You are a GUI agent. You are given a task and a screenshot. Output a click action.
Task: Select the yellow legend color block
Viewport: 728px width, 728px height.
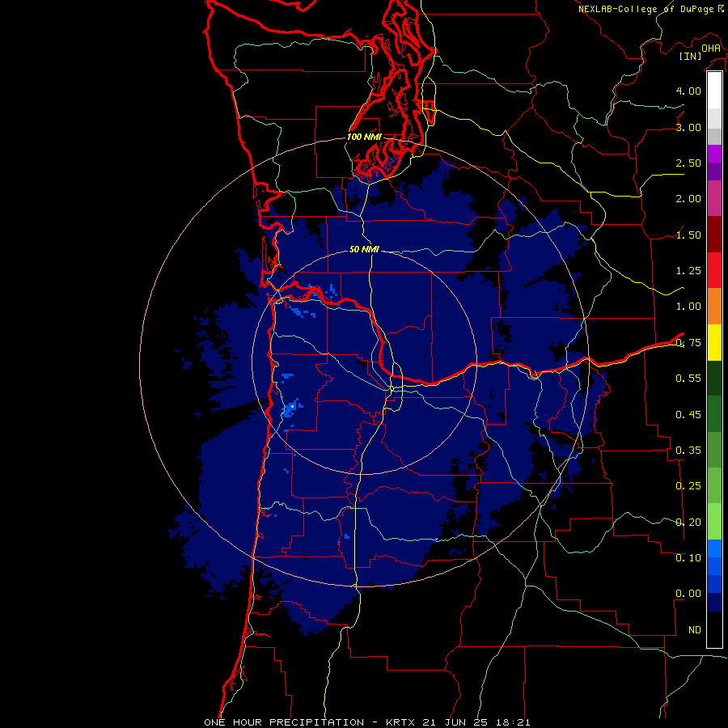pos(714,342)
